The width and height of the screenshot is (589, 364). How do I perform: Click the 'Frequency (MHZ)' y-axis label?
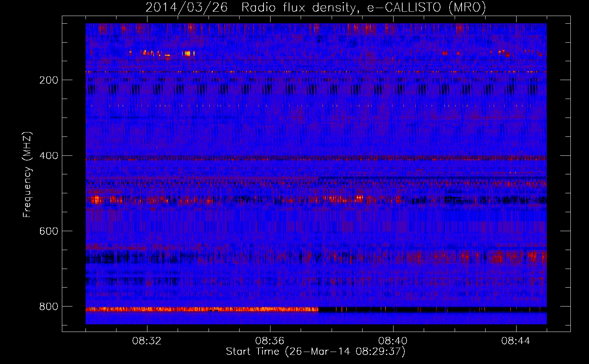tap(27, 175)
